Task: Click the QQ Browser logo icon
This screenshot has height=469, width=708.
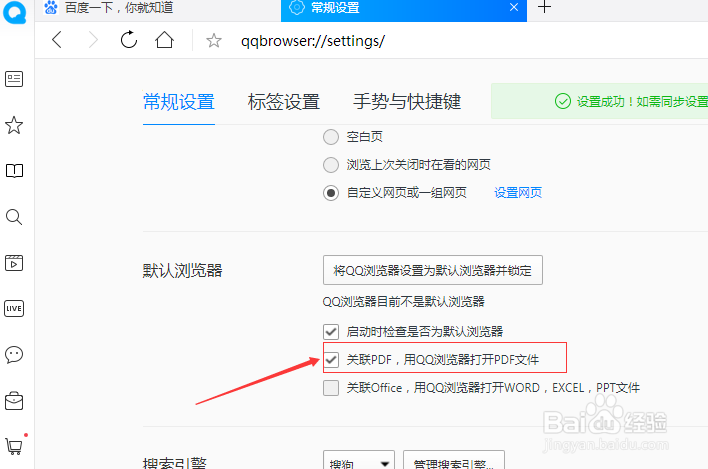Action: pos(14,11)
